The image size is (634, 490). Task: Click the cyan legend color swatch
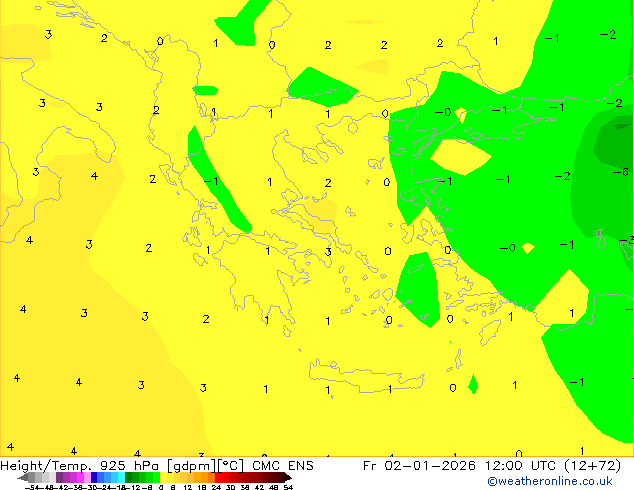tap(121, 477)
